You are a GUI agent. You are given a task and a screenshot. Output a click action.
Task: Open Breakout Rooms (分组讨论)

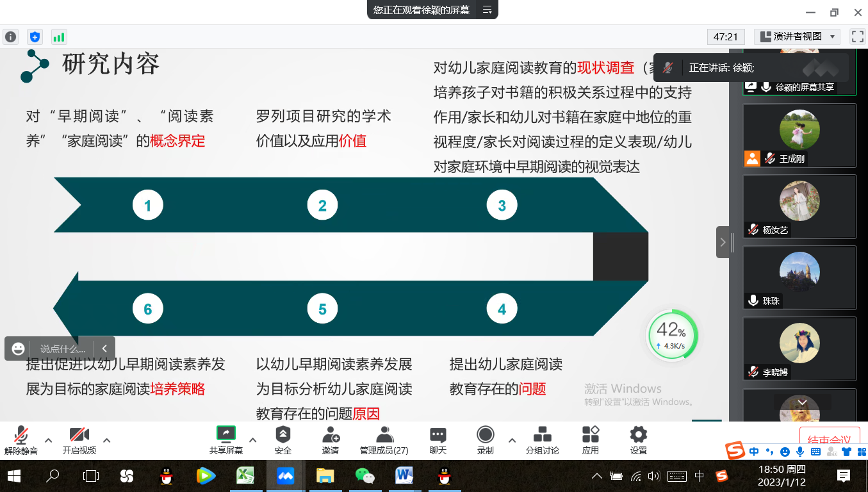542,439
